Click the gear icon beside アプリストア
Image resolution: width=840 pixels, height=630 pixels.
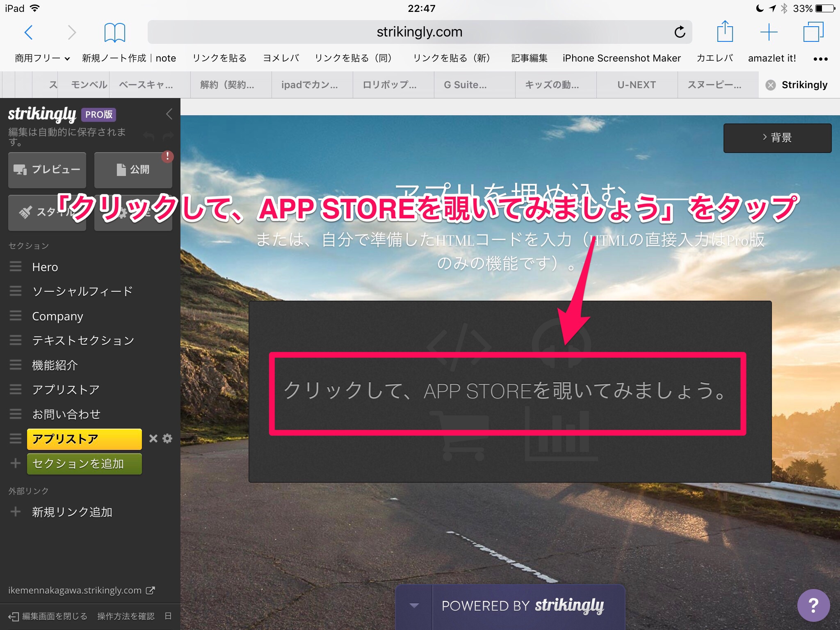coord(167,438)
